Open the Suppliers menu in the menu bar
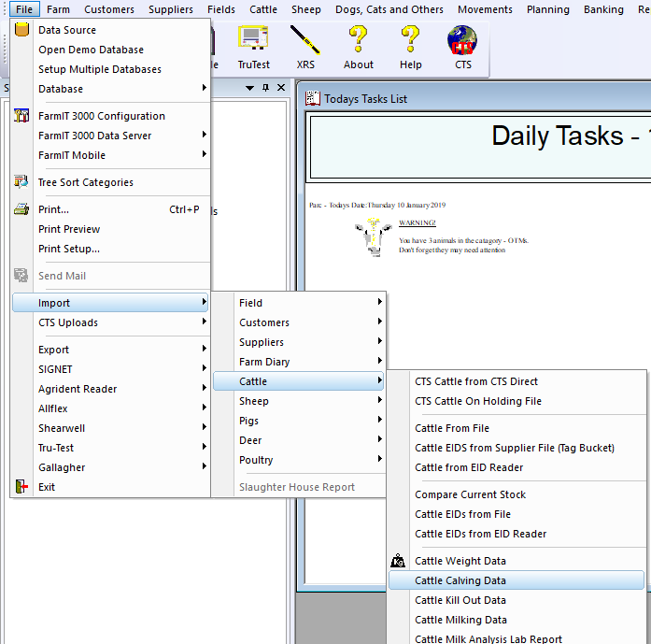Viewport: 651px width, 644px height. point(171,9)
